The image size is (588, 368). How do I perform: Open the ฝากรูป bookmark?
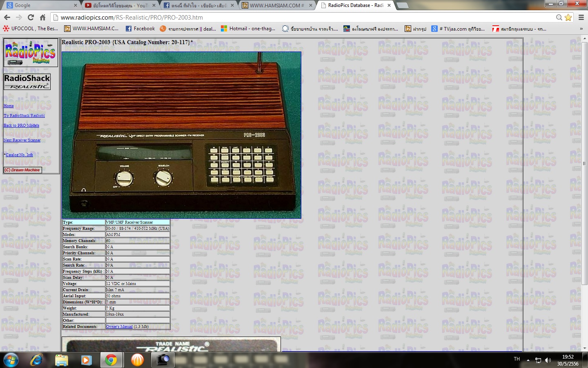(x=415, y=29)
